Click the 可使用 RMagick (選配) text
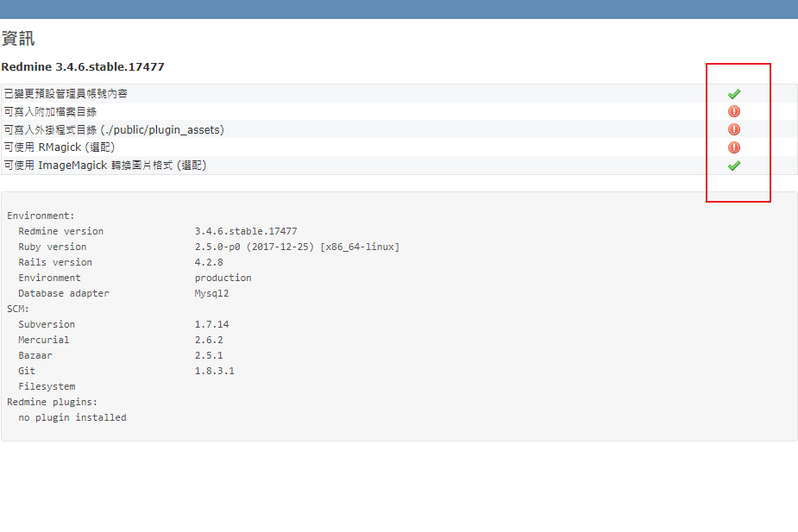The width and height of the screenshot is (798, 532). [x=60, y=147]
